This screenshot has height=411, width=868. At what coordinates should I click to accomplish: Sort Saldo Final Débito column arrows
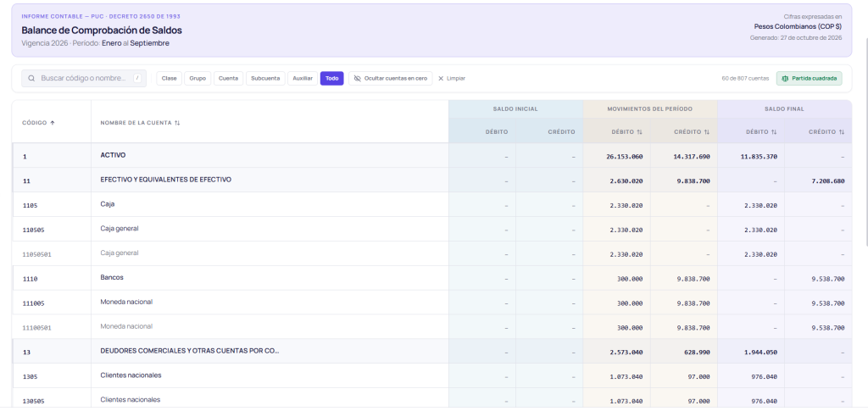[774, 132]
